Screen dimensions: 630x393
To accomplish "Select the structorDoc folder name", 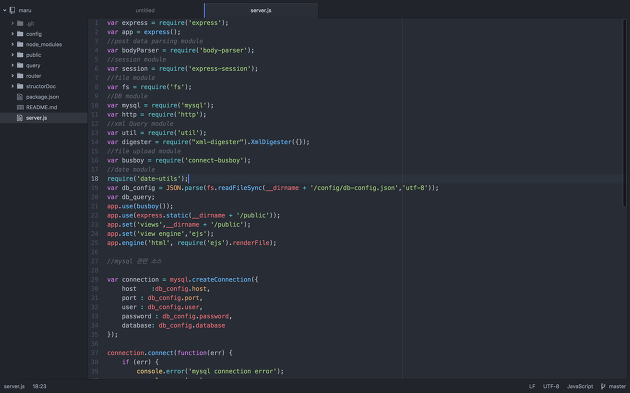I will coord(41,86).
